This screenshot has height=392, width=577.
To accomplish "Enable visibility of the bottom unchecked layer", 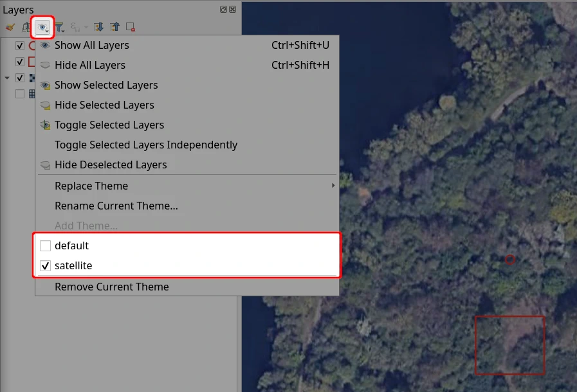I will (20, 93).
